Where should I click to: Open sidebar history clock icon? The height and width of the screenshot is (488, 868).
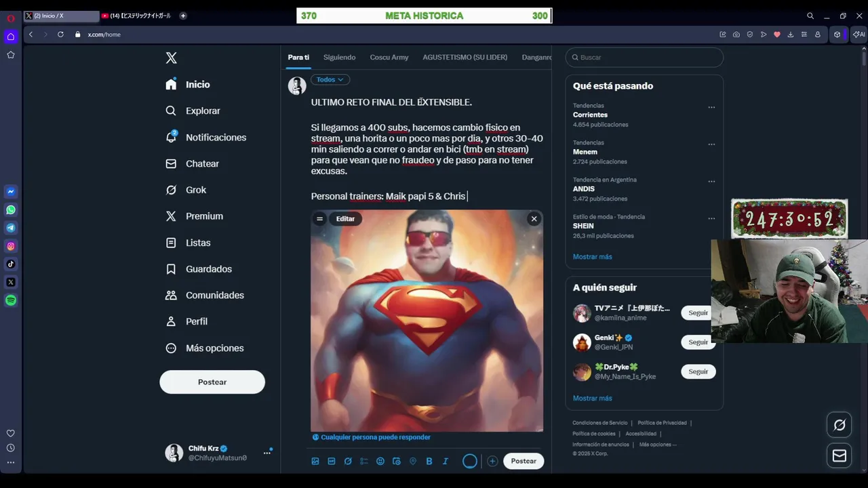tap(11, 448)
